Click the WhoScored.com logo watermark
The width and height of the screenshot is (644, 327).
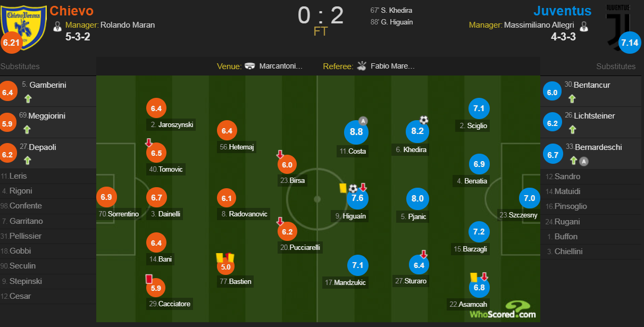(503, 310)
